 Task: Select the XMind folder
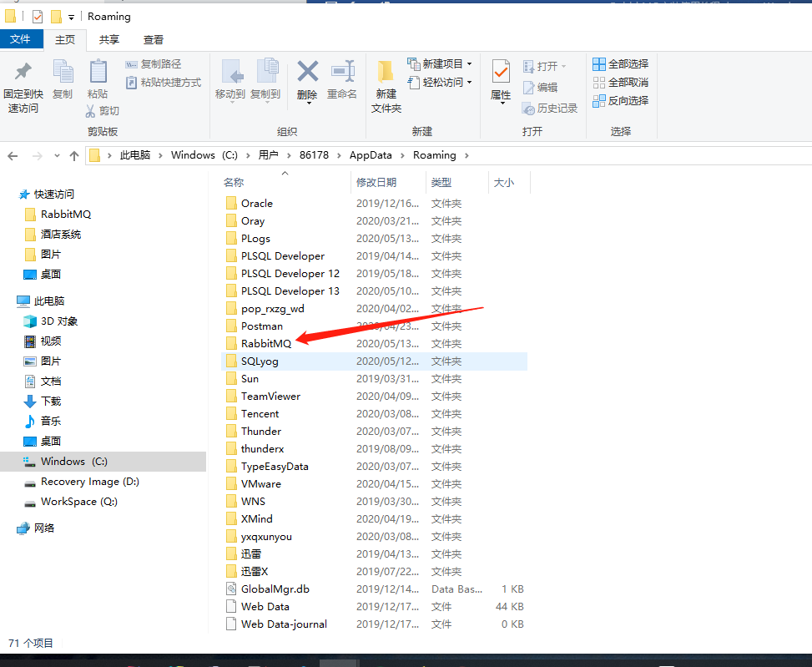click(x=374, y=519)
